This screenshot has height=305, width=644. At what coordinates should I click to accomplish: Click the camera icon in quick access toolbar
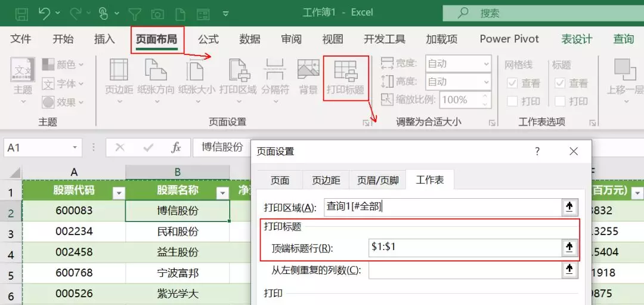pos(157,14)
